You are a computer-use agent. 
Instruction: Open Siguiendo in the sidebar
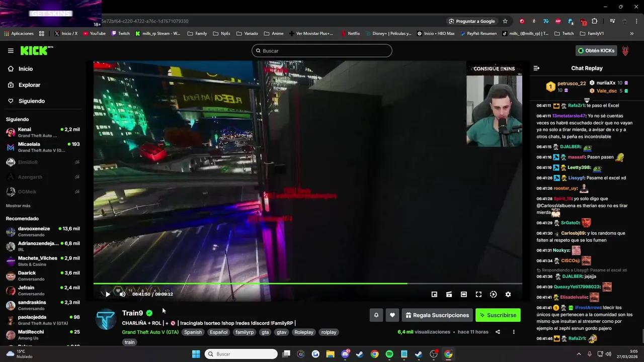[32, 101]
